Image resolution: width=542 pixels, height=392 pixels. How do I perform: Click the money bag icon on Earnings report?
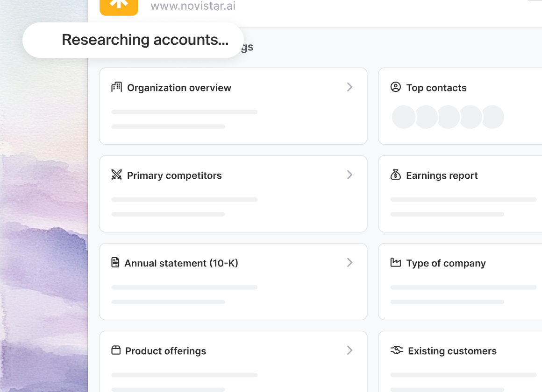396,175
